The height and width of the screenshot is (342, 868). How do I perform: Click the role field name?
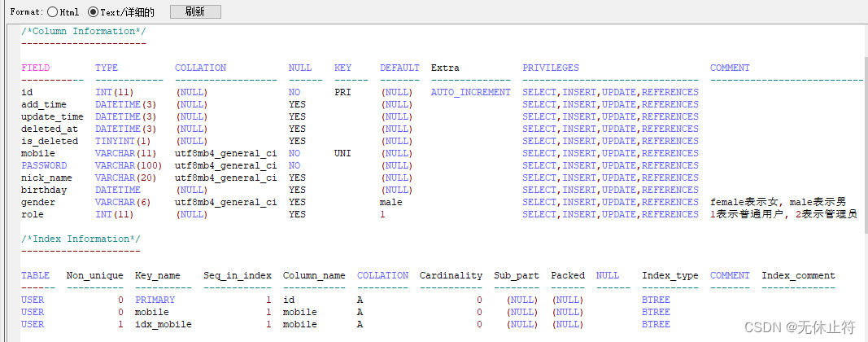click(x=32, y=214)
